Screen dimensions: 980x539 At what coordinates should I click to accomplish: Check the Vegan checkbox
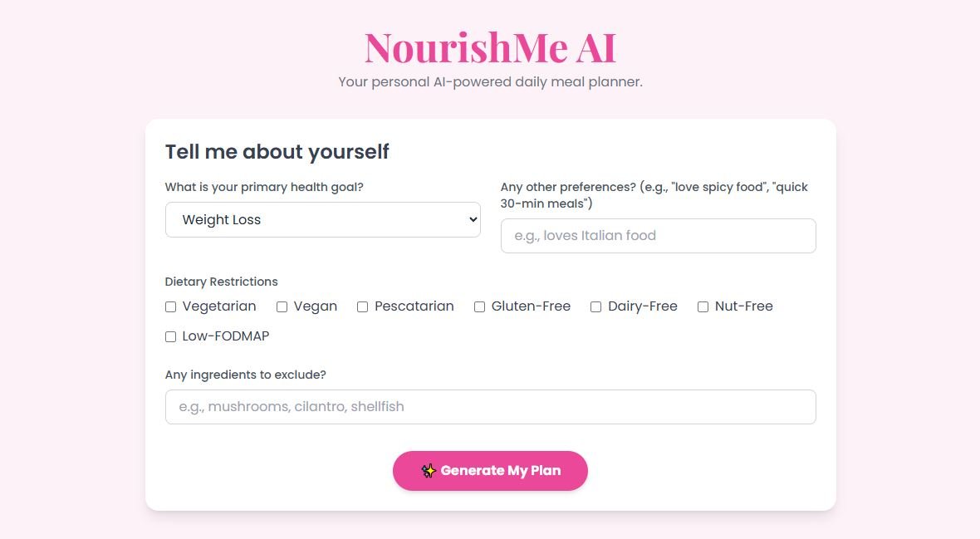click(282, 306)
